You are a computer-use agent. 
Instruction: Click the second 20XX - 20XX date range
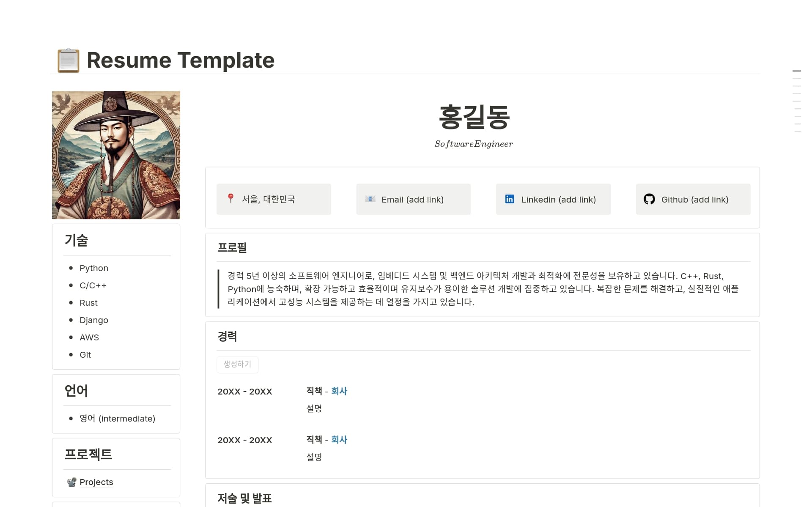click(x=245, y=440)
